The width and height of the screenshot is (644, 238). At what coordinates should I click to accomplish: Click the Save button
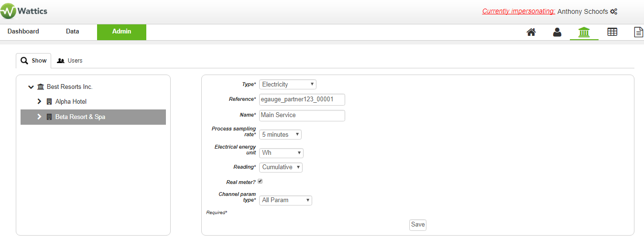pyautogui.click(x=418, y=225)
